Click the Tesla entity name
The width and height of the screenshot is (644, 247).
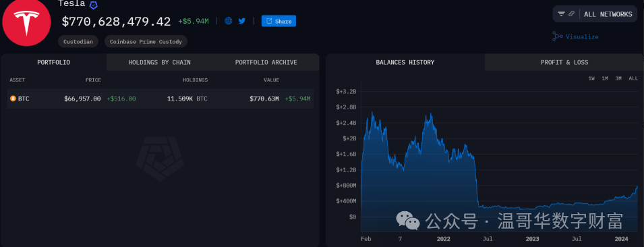tap(72, 3)
